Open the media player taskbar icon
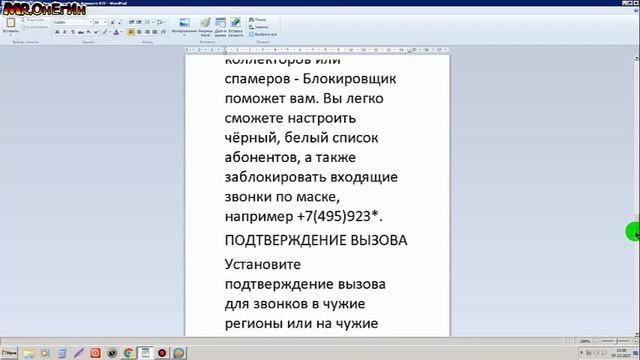640x360 pixels. 45,353
